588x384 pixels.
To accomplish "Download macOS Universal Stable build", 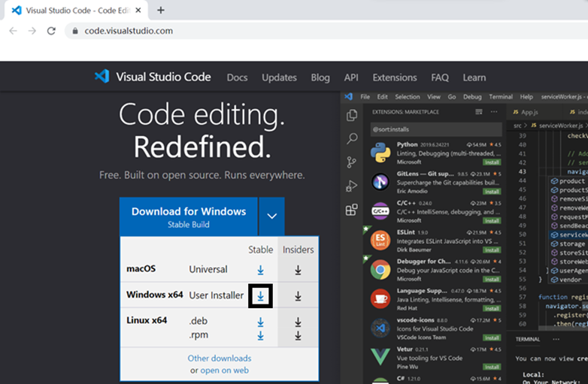I will [x=260, y=270].
